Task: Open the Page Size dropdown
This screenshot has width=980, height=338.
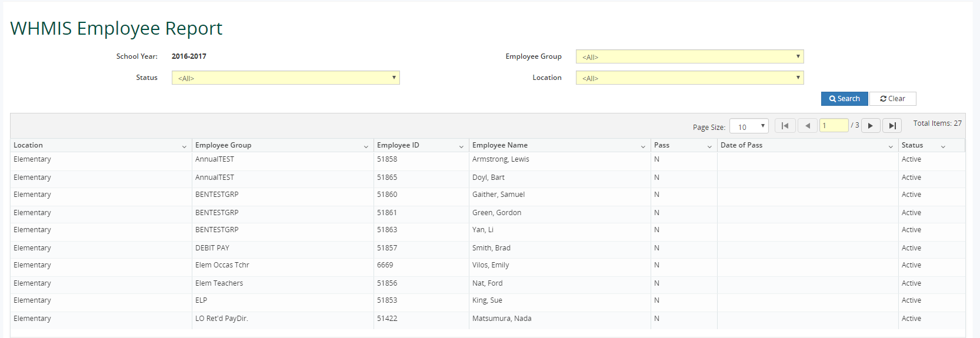Action: coord(749,126)
